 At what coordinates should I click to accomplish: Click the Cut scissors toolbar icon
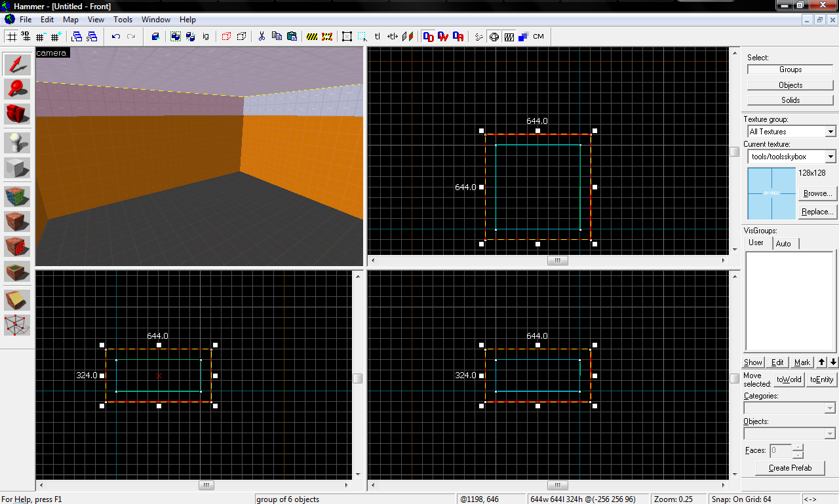point(261,37)
